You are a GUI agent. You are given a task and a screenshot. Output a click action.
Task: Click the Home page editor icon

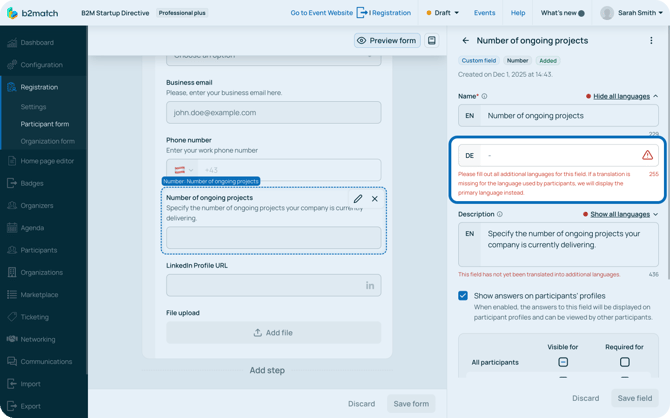[12, 161]
